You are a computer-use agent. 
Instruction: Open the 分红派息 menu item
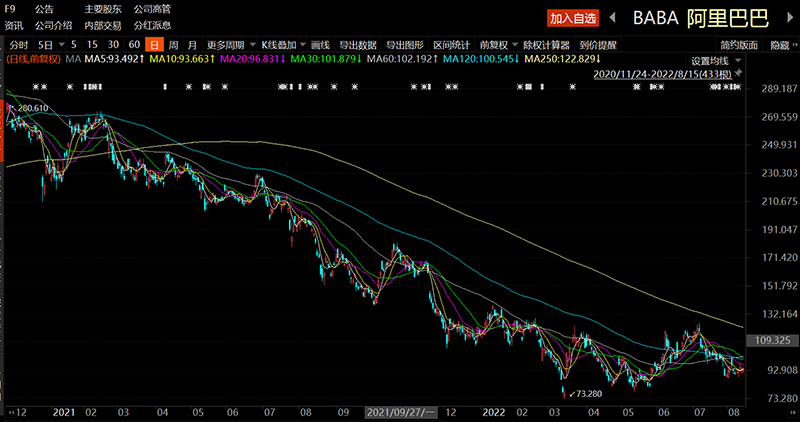click(x=152, y=25)
